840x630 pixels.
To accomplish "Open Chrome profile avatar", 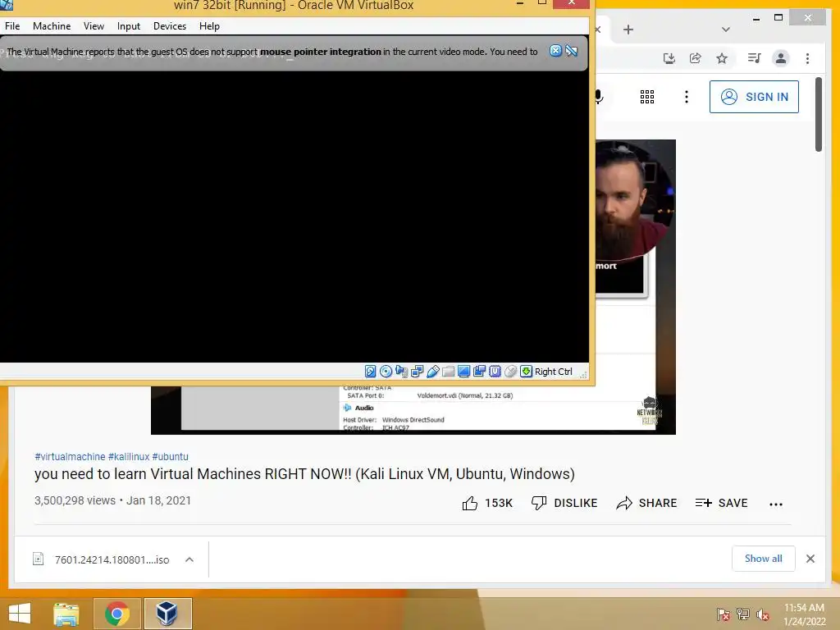I will coord(781,58).
